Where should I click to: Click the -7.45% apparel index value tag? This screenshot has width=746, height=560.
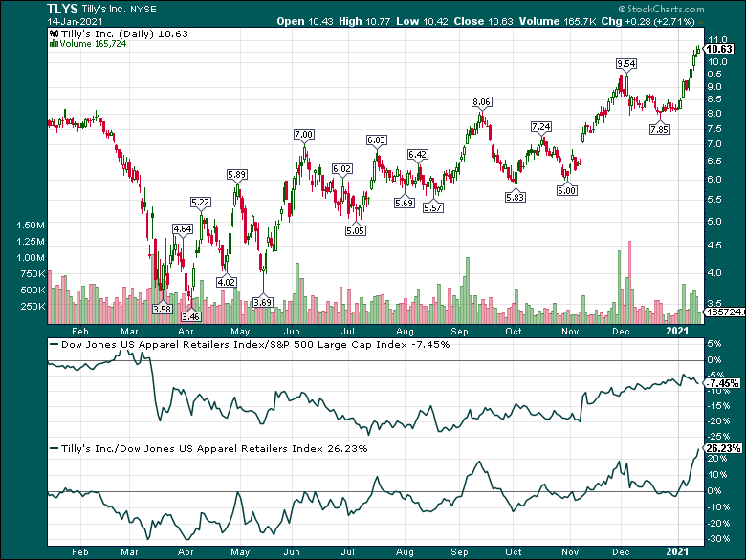722,383
